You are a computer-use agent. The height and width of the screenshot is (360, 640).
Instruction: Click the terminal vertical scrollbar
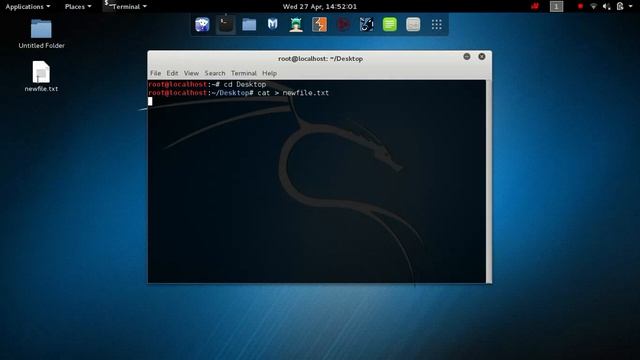coord(489,181)
